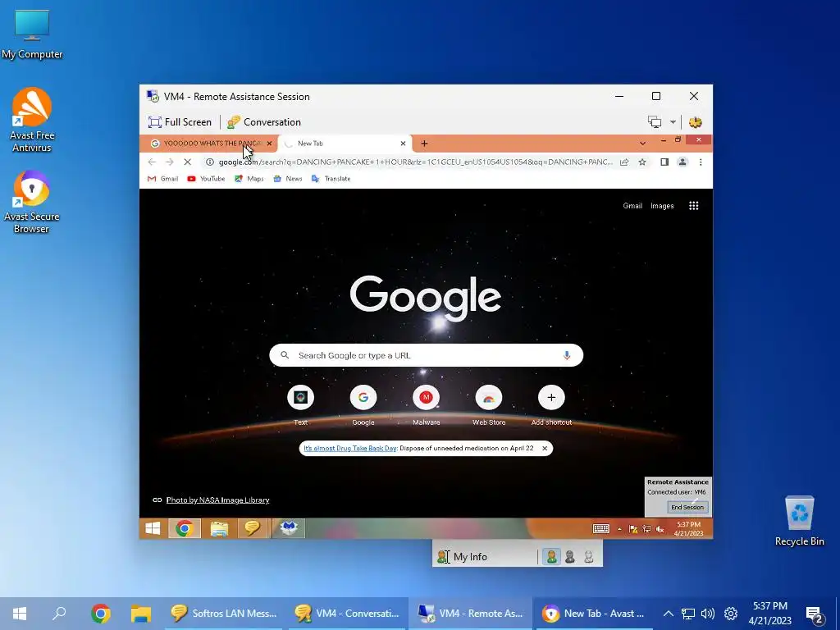Screen dimensions: 840x630
Task: Open Chrome's three-dot menu
Action: coord(701,162)
